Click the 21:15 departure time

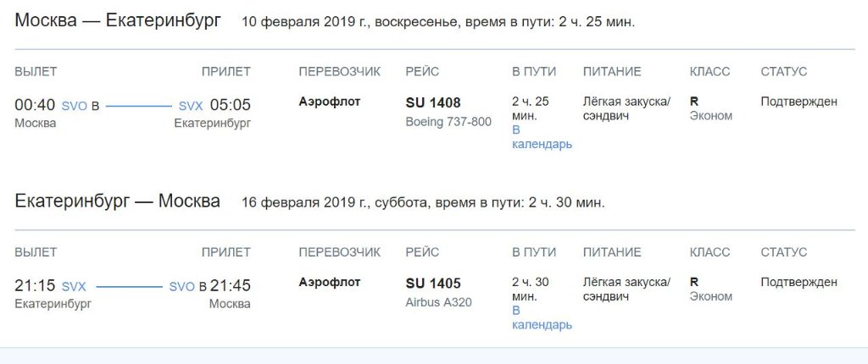coord(35,286)
